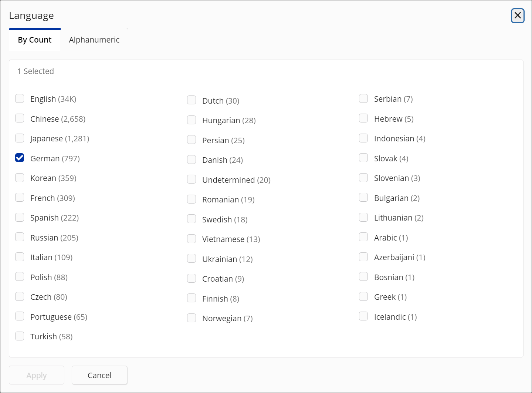Image resolution: width=532 pixels, height=393 pixels.
Task: Check the Croatian (9) checkbox
Action: (x=192, y=278)
